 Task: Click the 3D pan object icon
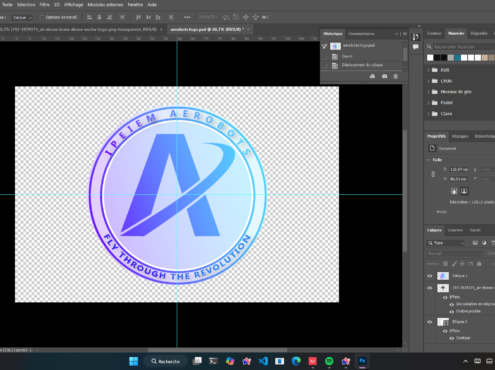click(x=246, y=17)
